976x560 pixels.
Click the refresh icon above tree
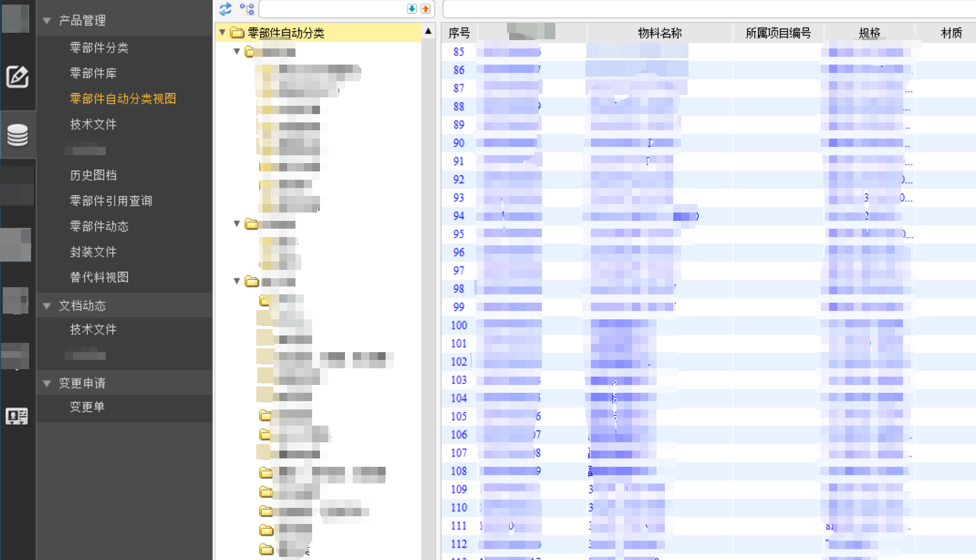point(225,9)
